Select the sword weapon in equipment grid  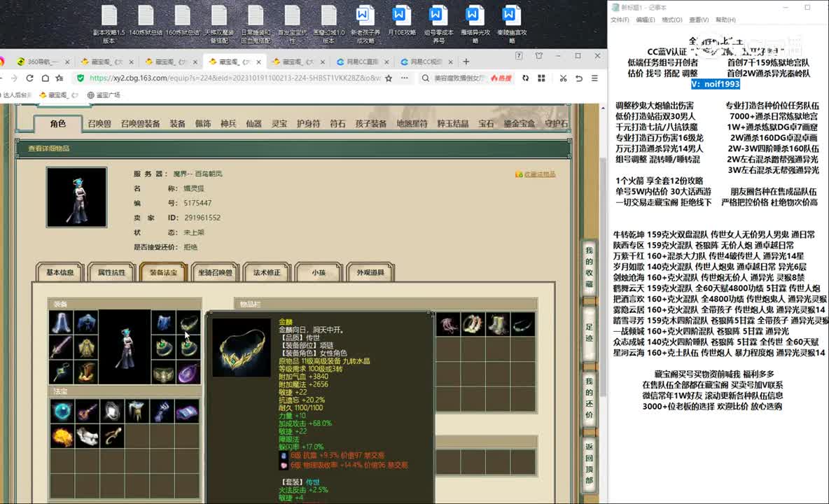[x=61, y=348]
